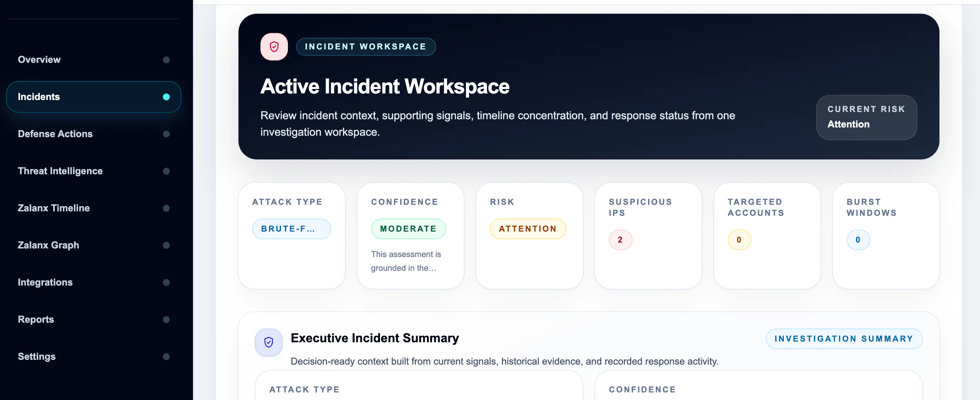Click the status dot next to Settings

166,357
